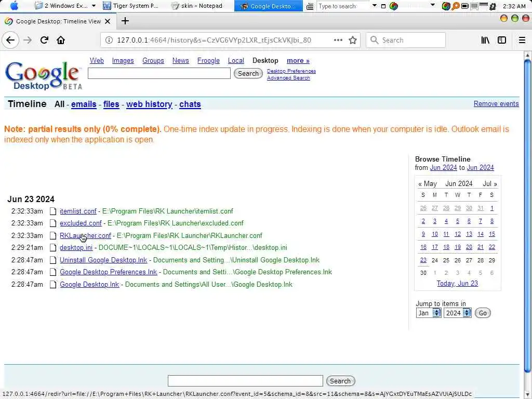
Task: Focus the 'Type to search' deskbar field
Action: pyautogui.click(x=343, y=6)
